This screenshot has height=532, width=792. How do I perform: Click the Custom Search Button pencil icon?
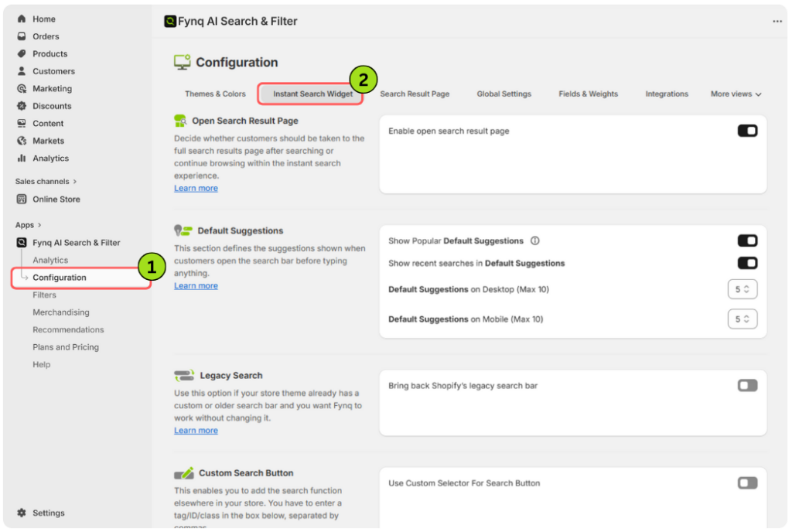pyautogui.click(x=184, y=473)
